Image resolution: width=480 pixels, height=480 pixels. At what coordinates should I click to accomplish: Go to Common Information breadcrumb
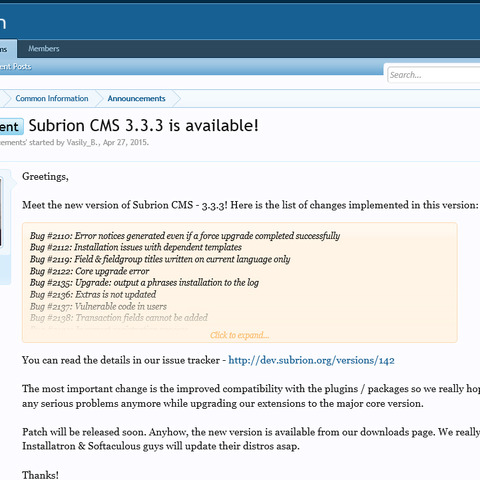coord(52,98)
